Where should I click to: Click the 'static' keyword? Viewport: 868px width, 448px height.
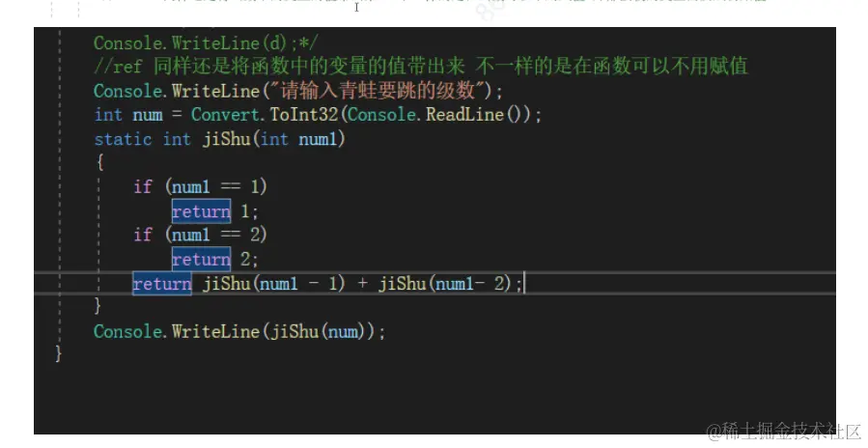point(123,139)
